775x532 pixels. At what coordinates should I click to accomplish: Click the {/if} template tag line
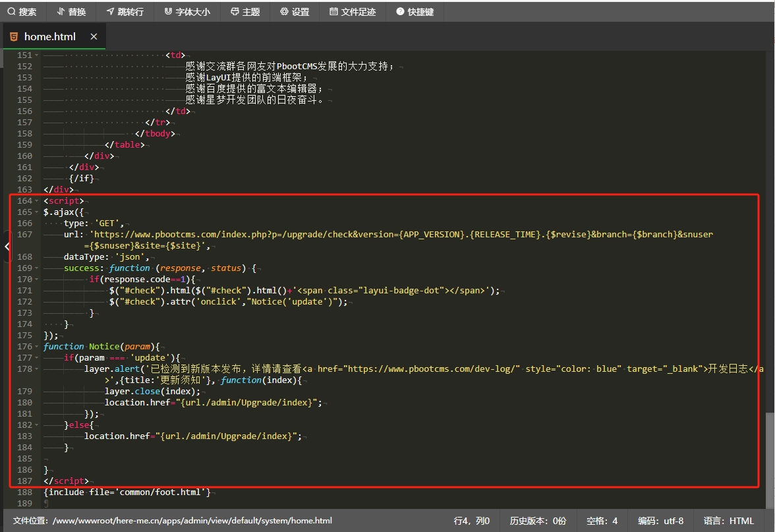82,179
